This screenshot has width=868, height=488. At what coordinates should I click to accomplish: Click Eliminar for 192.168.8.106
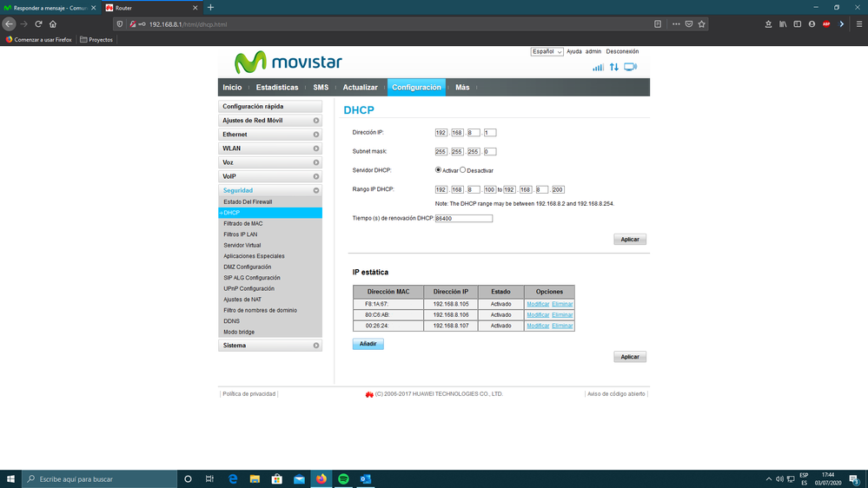[x=562, y=315]
